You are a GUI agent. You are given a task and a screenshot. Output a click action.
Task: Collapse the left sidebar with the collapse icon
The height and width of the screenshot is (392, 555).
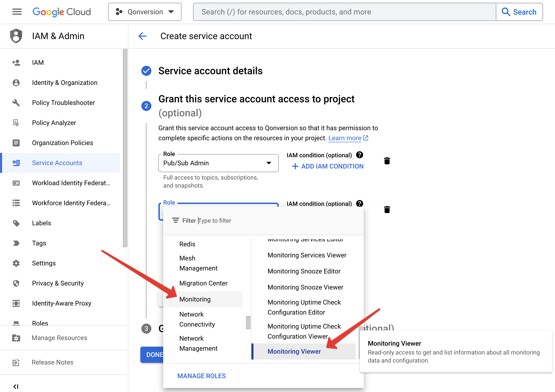pos(16,386)
